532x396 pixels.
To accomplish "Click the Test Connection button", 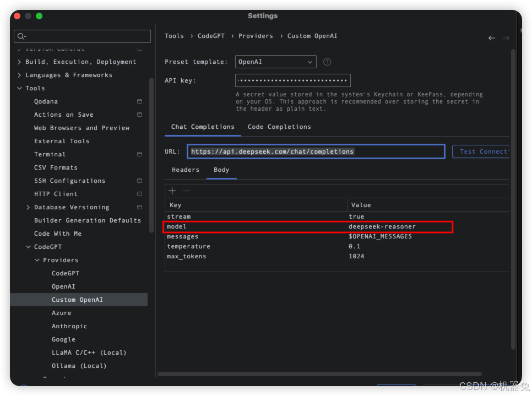I will [481, 151].
